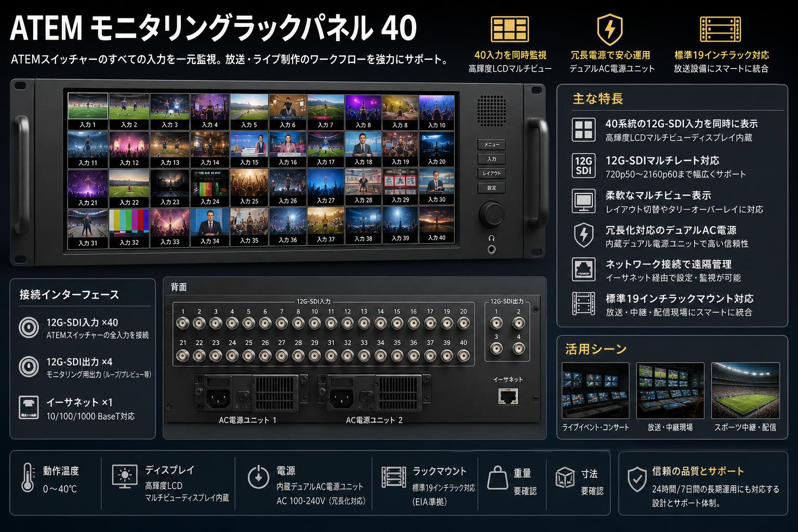Open the 放送・中継現場 scene image
This screenshot has width=798, height=532.
point(670,390)
